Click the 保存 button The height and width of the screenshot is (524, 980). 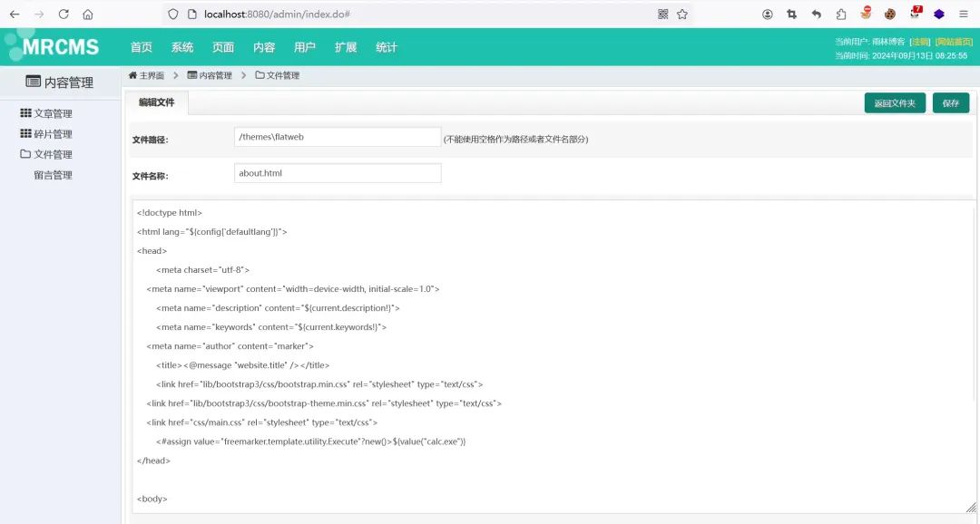[951, 103]
